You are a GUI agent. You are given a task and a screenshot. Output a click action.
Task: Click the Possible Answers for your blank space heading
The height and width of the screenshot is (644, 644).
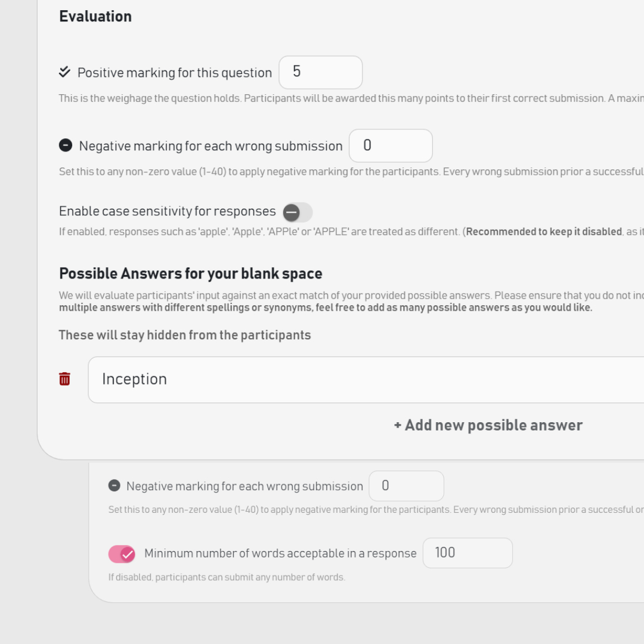click(x=190, y=274)
